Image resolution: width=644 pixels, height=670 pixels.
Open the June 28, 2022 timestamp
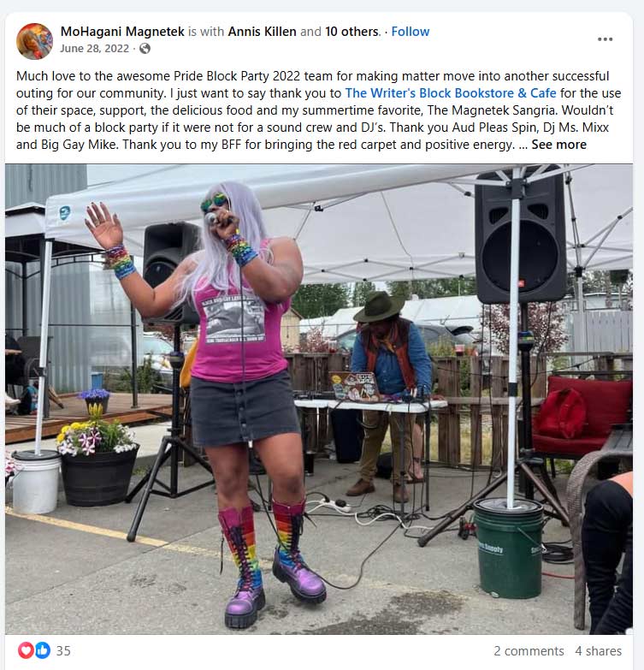(94, 49)
